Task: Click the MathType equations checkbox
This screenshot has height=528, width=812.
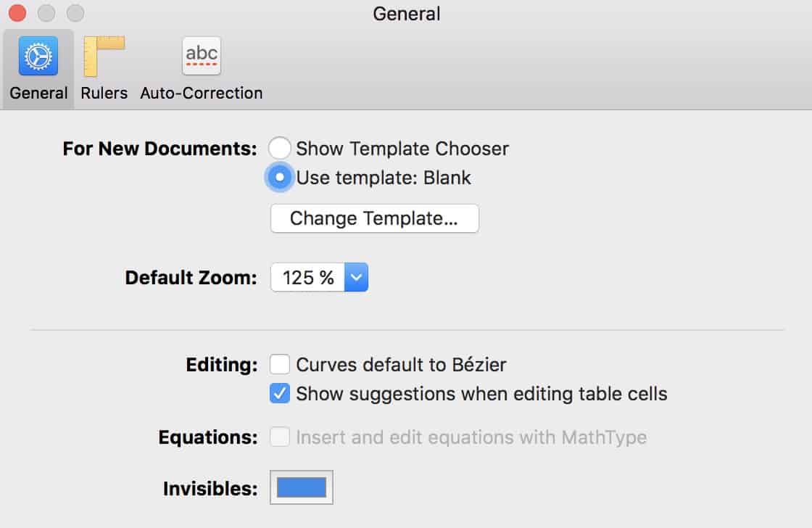Action: click(280, 437)
